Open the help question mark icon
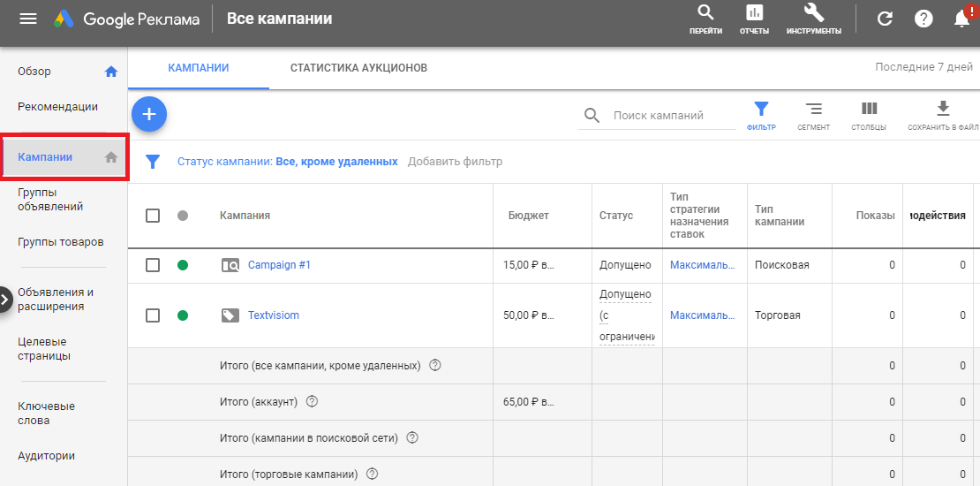 (923, 19)
